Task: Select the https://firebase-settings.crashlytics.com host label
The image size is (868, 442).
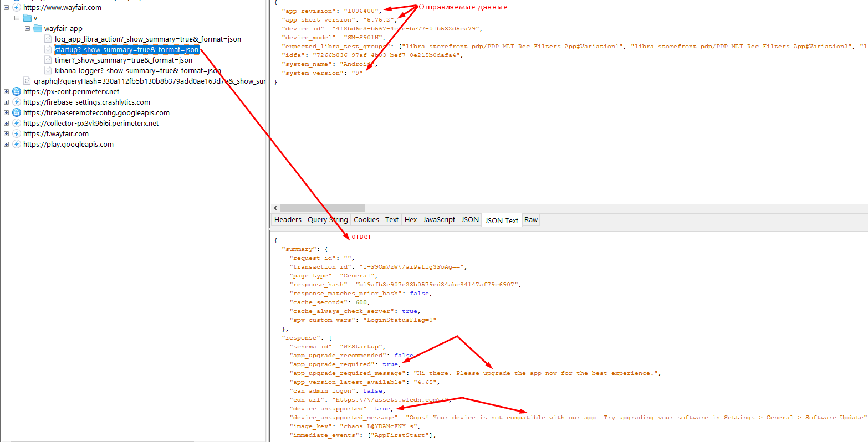Action: 86,102
